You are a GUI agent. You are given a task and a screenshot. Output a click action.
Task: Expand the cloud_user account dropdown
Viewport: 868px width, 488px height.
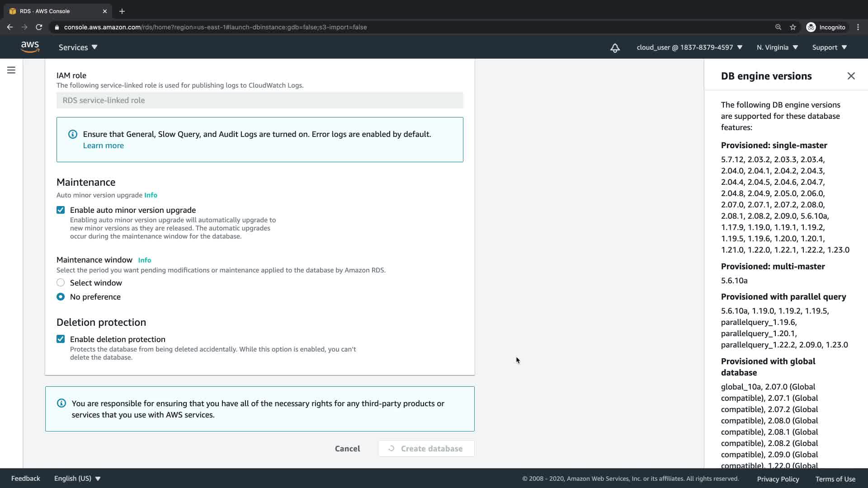[689, 47]
